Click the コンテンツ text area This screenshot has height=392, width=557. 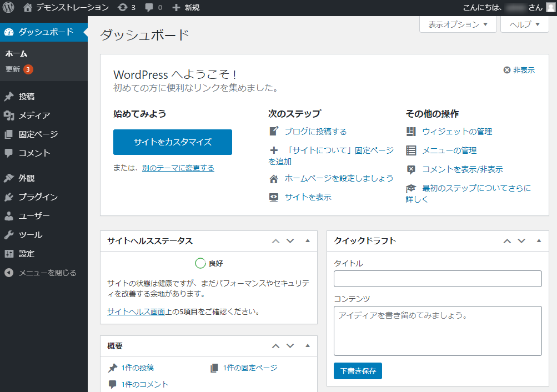click(438, 331)
